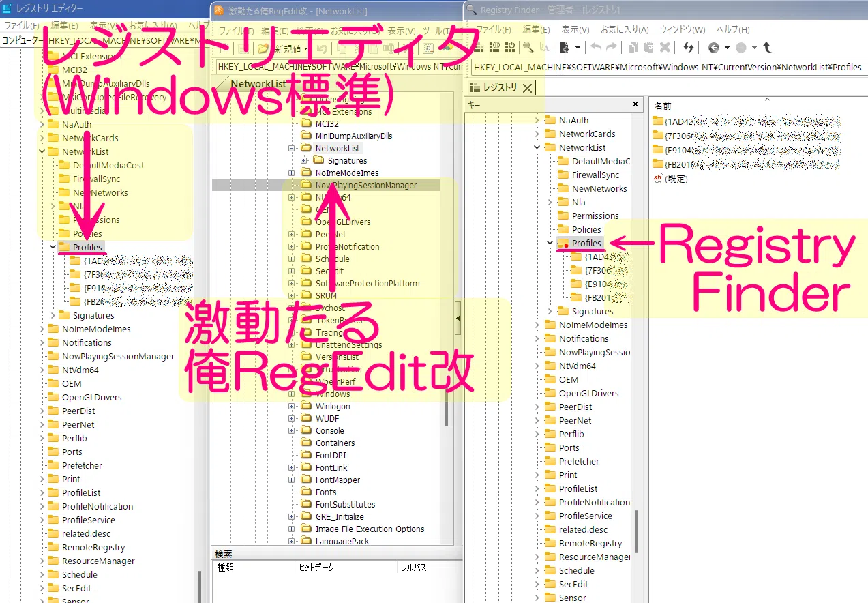Click the Refresh icon in Registry Finder
Viewport: 868px width, 603px height.
688,47
